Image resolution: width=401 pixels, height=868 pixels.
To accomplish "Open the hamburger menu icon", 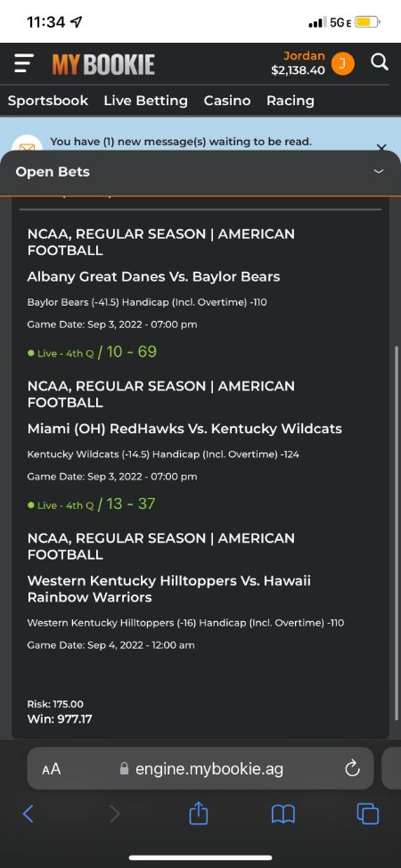I will pyautogui.click(x=24, y=63).
